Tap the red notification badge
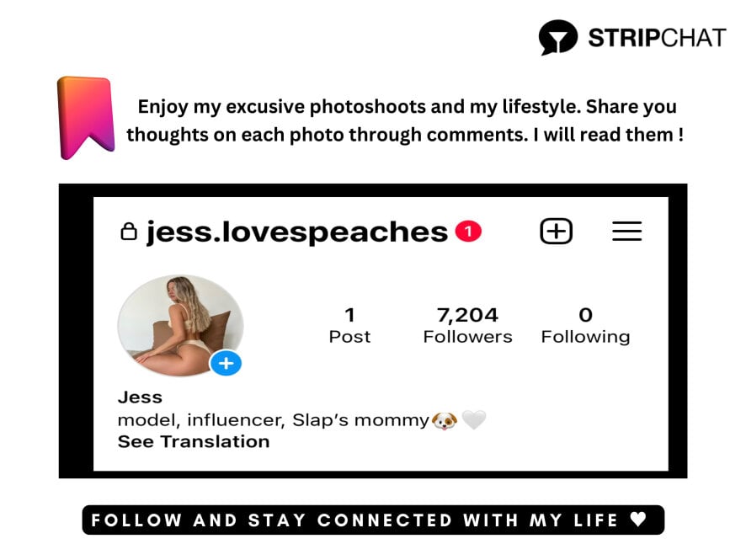The image size is (746, 560). (468, 232)
